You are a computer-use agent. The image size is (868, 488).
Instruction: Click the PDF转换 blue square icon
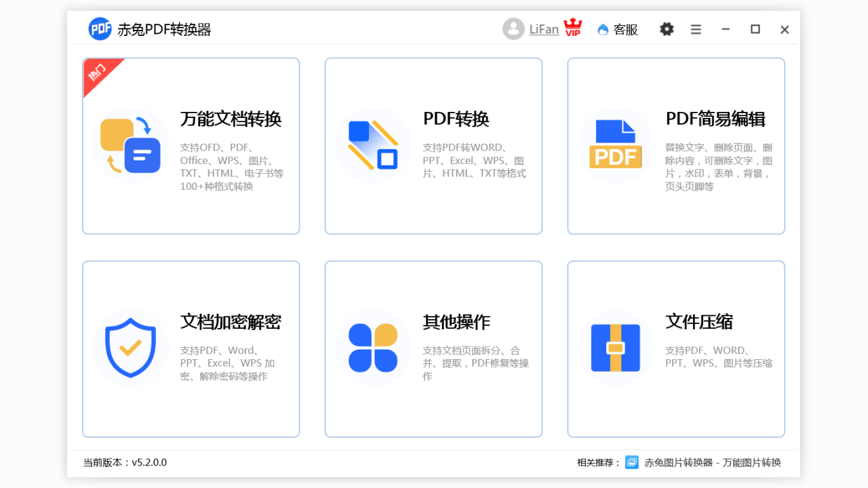coord(373,144)
